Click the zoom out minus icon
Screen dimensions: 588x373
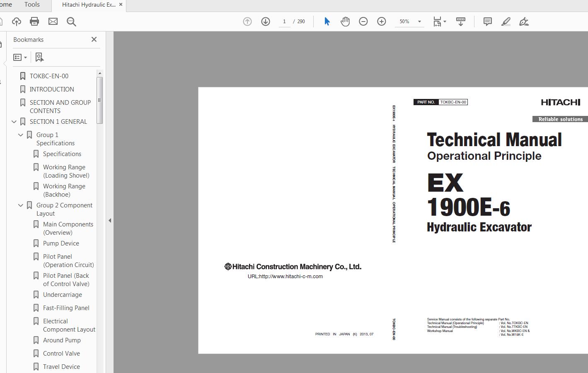coord(363,22)
